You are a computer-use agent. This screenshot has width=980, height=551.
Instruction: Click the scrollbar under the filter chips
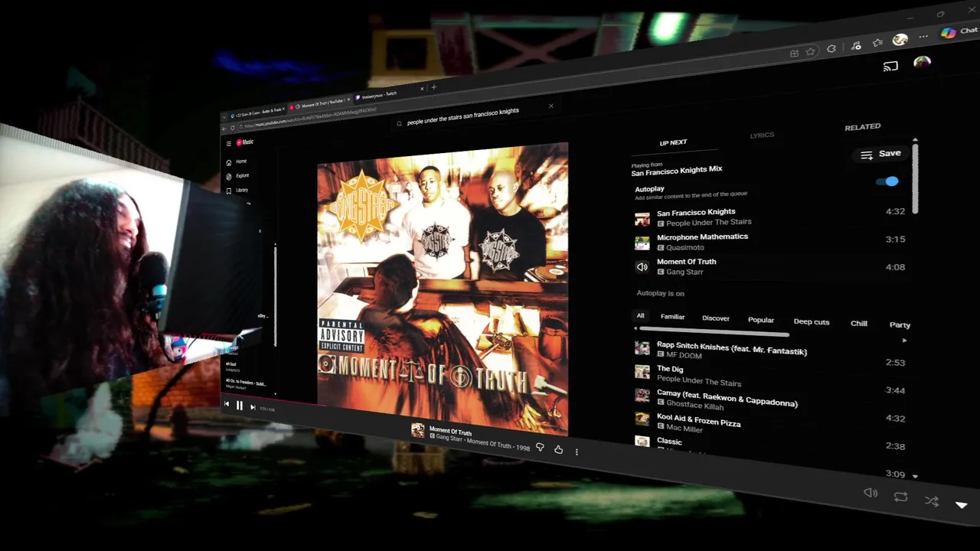click(714, 332)
